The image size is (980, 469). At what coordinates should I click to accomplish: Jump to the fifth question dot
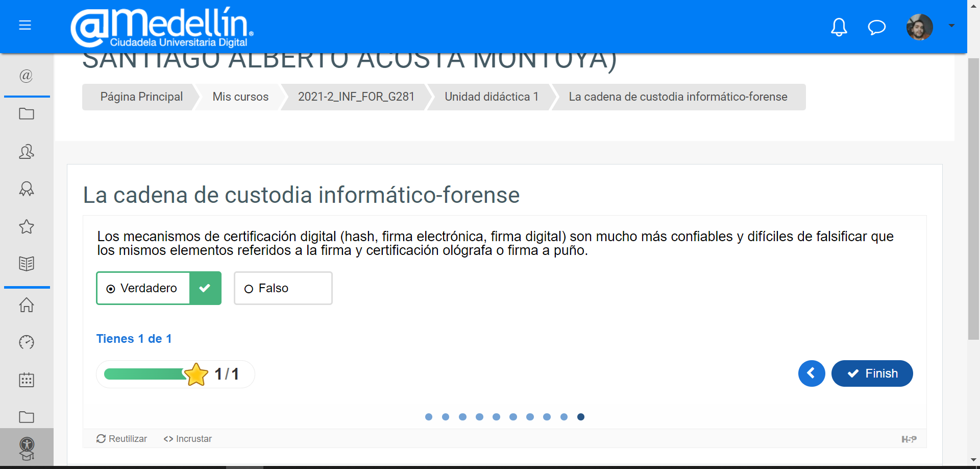(x=496, y=417)
